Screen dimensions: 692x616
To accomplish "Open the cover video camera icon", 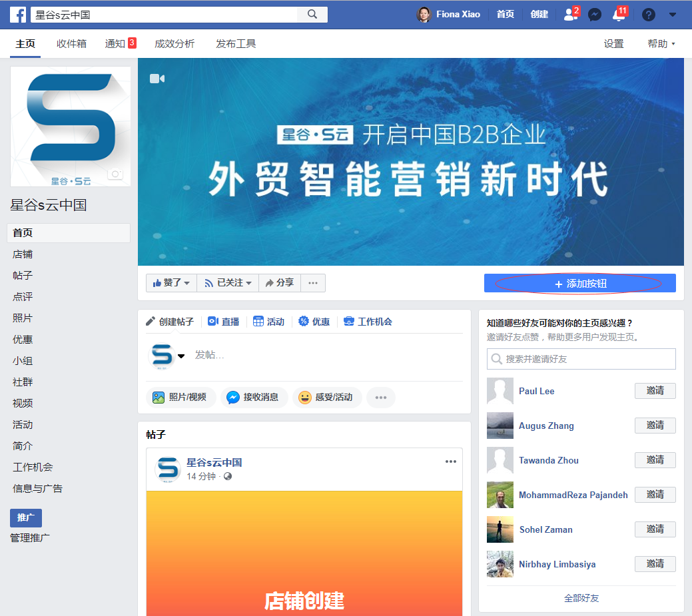I will 157,78.
